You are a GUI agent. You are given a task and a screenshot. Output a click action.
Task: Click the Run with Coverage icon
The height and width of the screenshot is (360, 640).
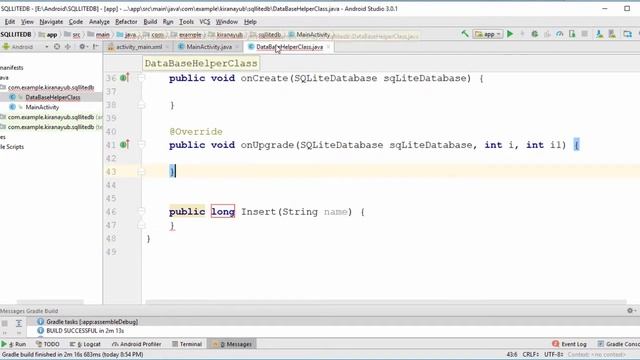[x=547, y=34]
